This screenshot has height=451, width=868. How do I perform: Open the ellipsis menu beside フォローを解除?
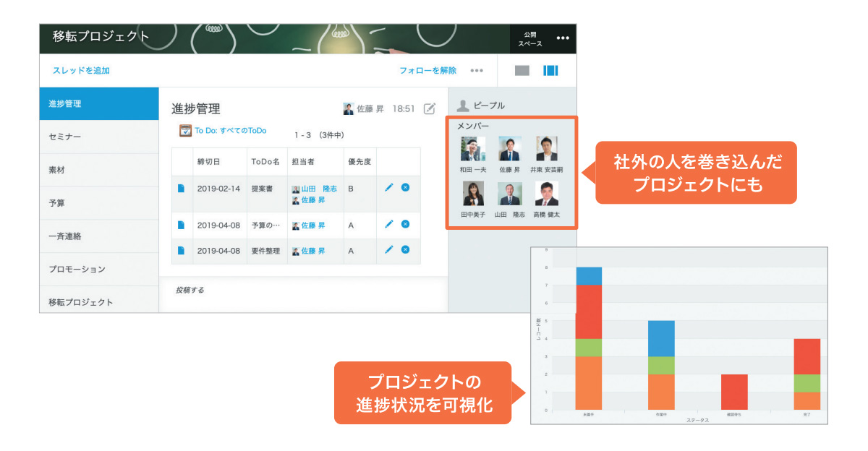pyautogui.click(x=476, y=70)
